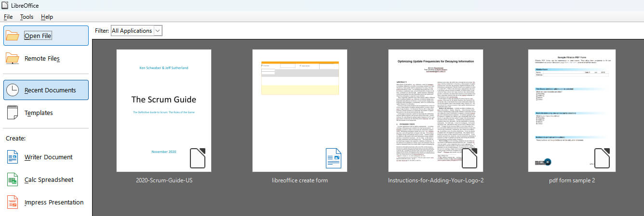Select Remote Files button label
This screenshot has width=644, height=216.
coord(42,58)
